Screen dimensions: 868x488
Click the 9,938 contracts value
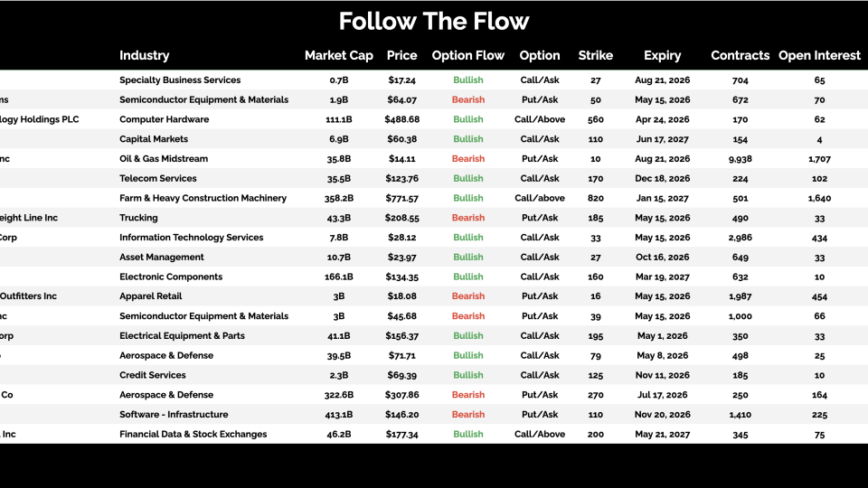(741, 159)
